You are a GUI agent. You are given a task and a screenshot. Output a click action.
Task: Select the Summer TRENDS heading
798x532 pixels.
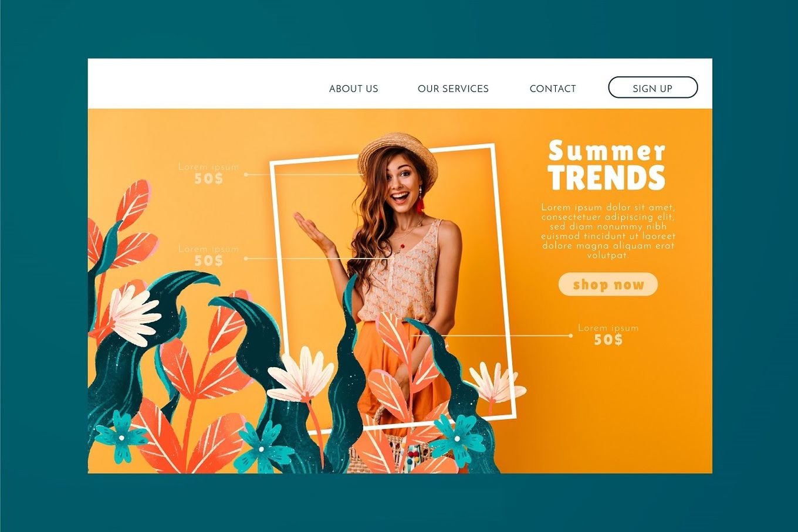(x=607, y=165)
